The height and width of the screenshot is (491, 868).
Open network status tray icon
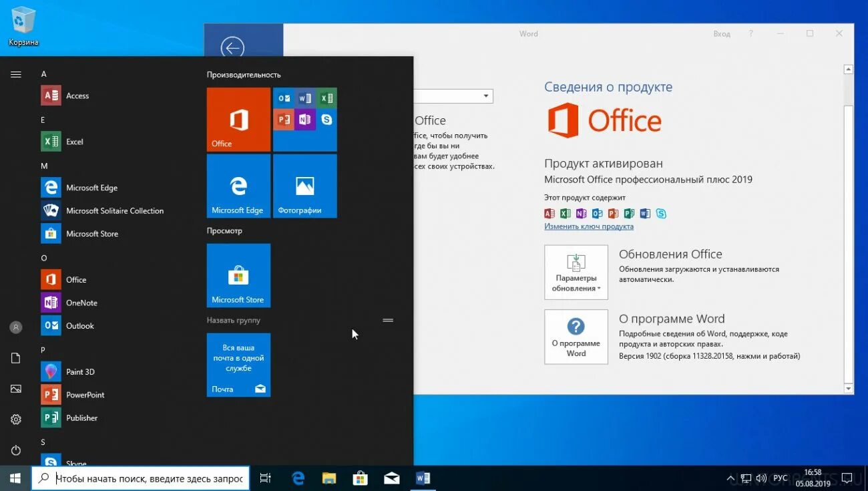[x=746, y=478]
